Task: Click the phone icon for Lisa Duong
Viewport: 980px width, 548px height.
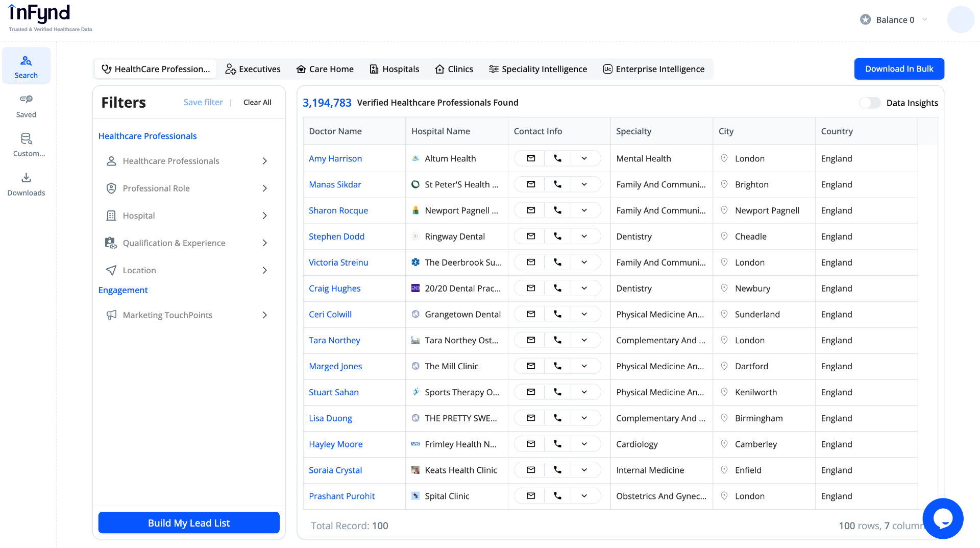Action: click(x=557, y=418)
